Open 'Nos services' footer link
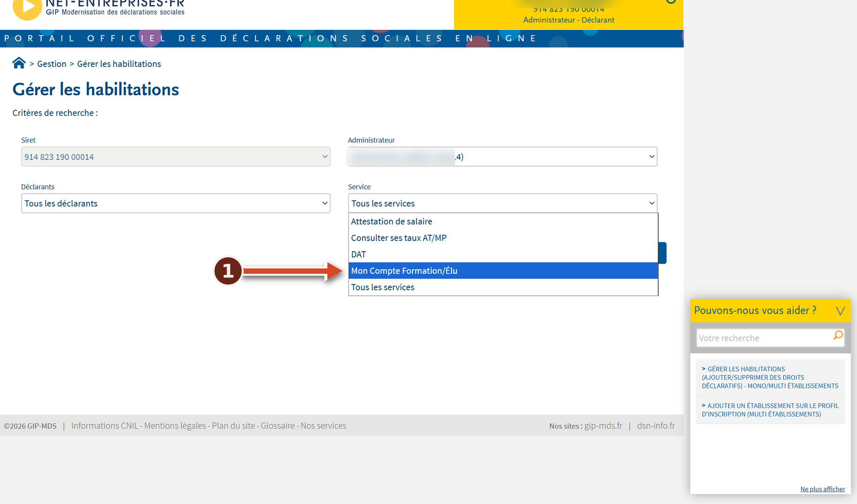This screenshot has height=504, width=857. [x=324, y=426]
